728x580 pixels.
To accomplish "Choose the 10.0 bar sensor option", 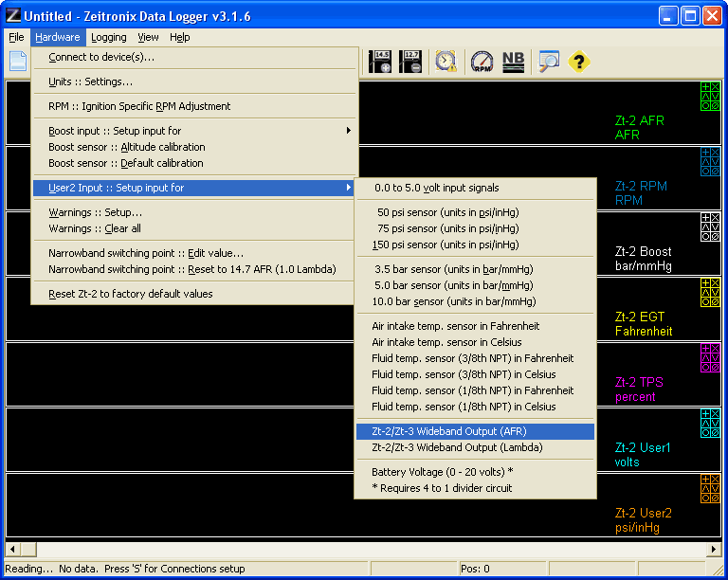I will [454, 301].
